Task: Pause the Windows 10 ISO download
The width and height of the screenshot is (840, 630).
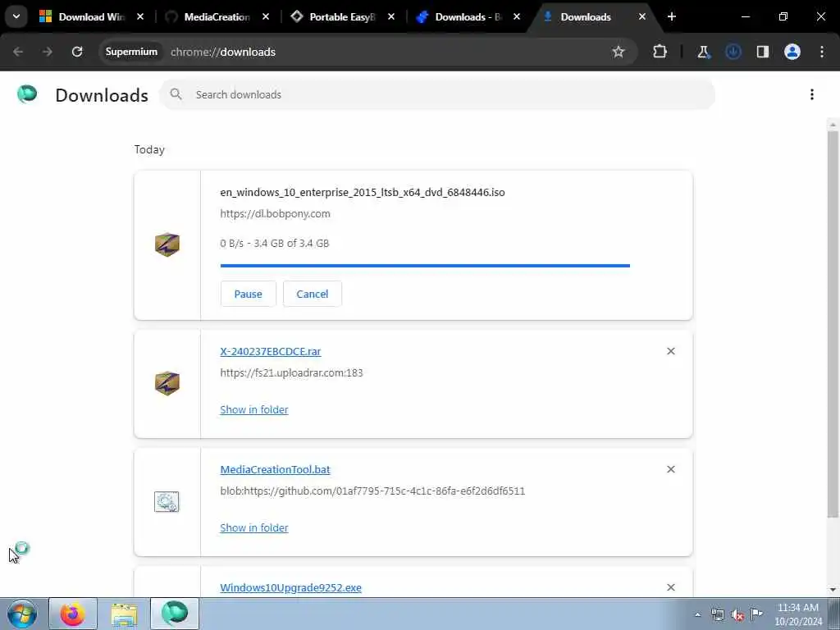Action: [x=248, y=294]
